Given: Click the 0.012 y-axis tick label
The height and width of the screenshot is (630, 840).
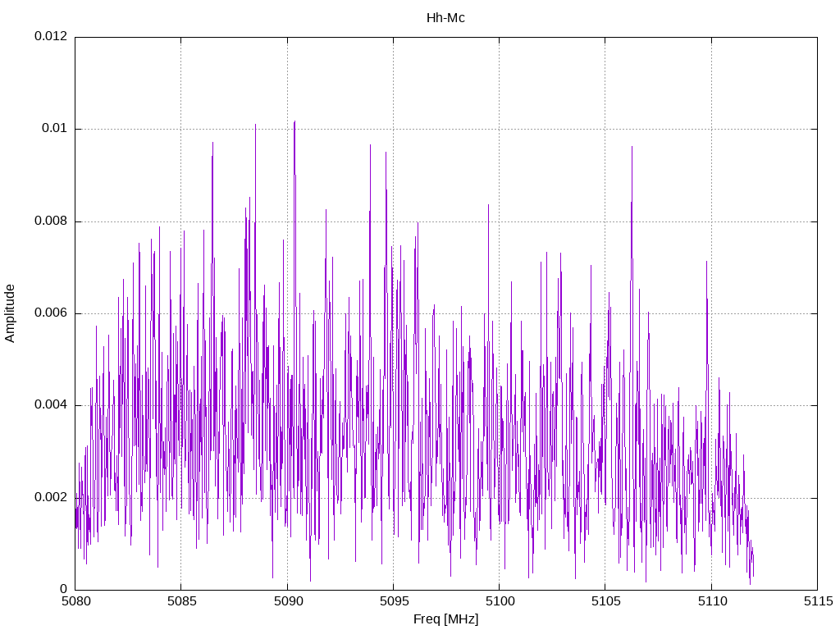Looking at the screenshot, I should (x=51, y=36).
